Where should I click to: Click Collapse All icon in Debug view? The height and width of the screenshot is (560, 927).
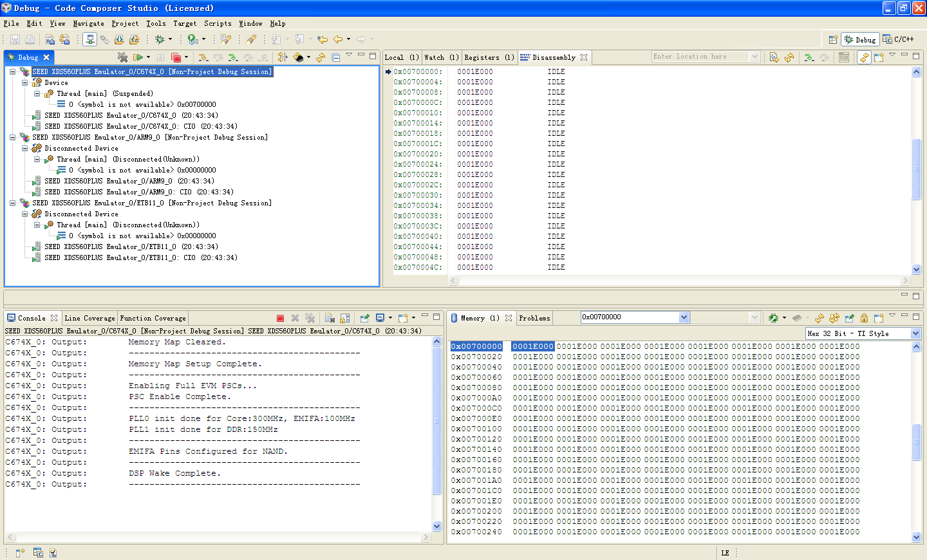336,57
